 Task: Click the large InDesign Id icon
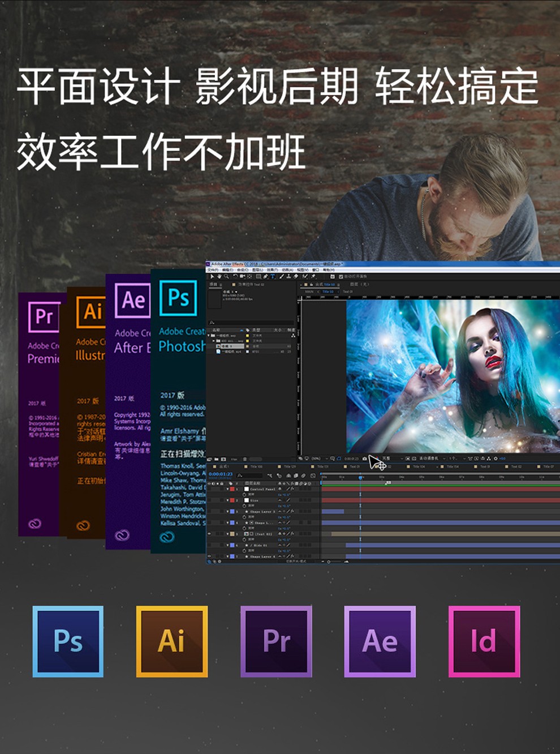[x=484, y=641]
